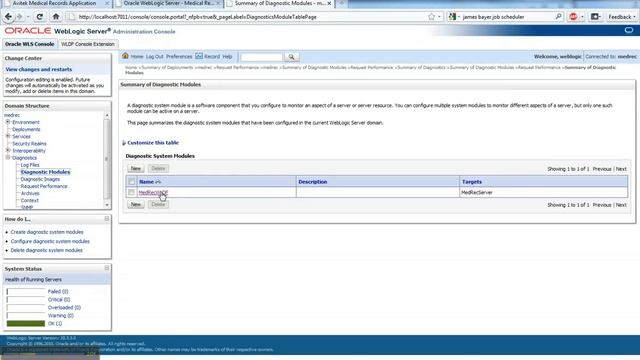Expand the Services tree node
This screenshot has height=360, width=640.
tap(8, 136)
